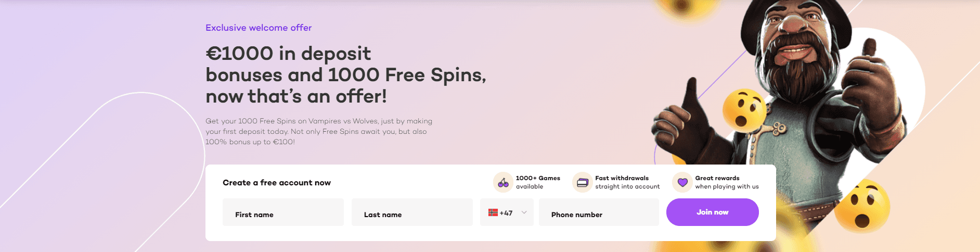The width and height of the screenshot is (980, 252).
Task: Click the €1000 in deposit bonuses headline
Action: [345, 75]
